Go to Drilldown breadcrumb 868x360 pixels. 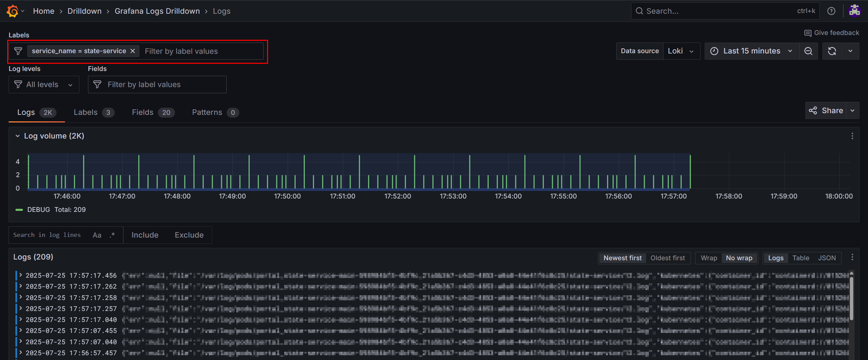click(x=85, y=11)
